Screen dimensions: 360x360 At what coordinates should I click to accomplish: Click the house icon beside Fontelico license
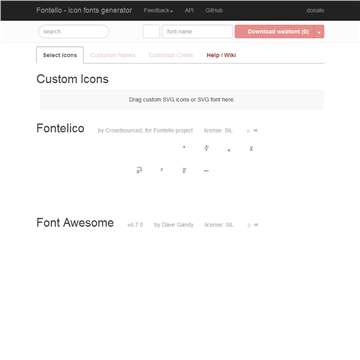[248, 131]
